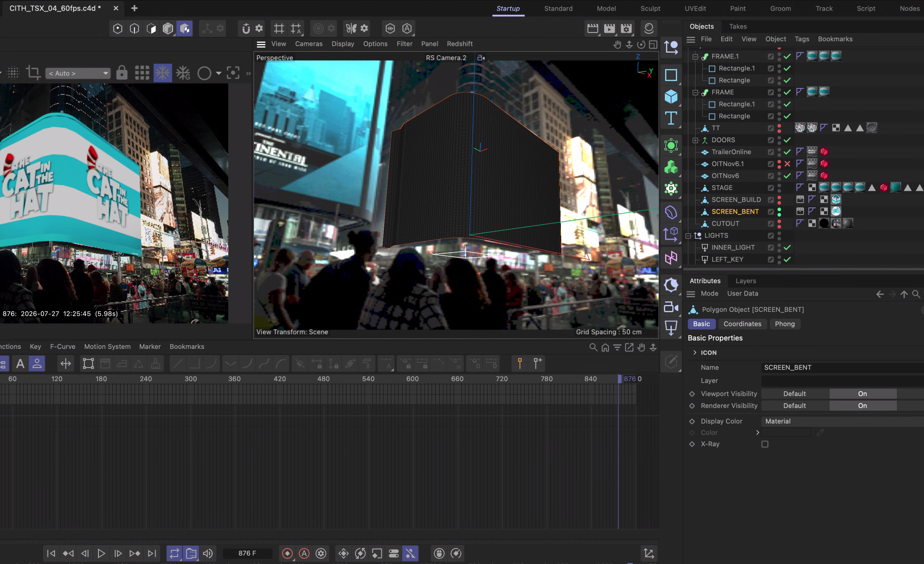Toggle INNER_LIGHT enable checkmark
This screenshot has width=924, height=564.
787,247
